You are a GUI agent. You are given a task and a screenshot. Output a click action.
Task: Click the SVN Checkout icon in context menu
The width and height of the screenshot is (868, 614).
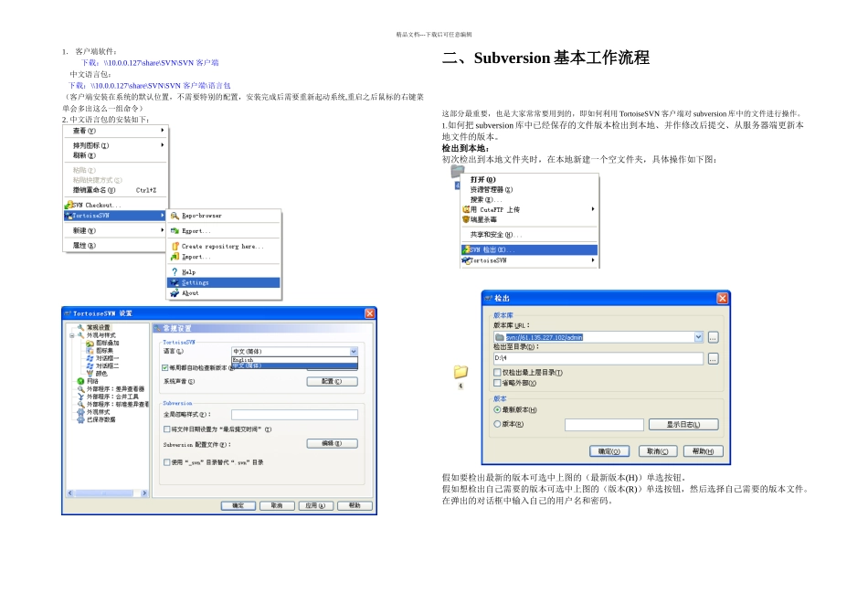(x=69, y=205)
